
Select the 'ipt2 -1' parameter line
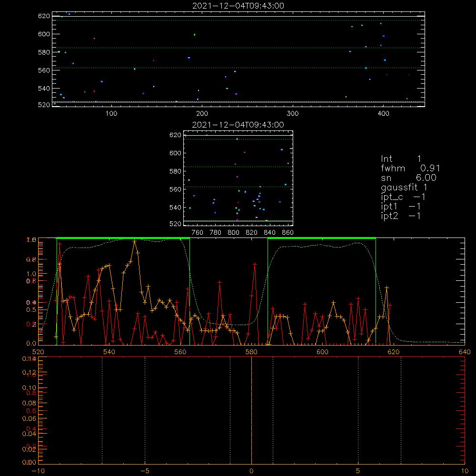[x=401, y=216]
